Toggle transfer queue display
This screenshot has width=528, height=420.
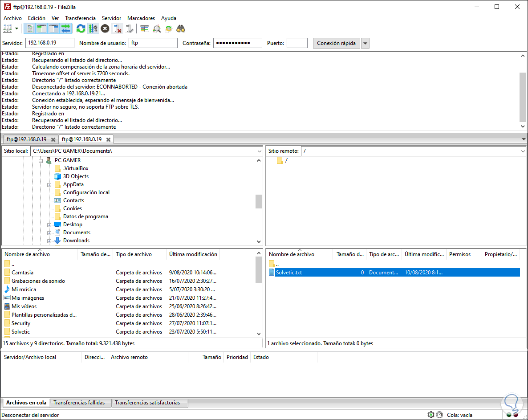coord(65,29)
